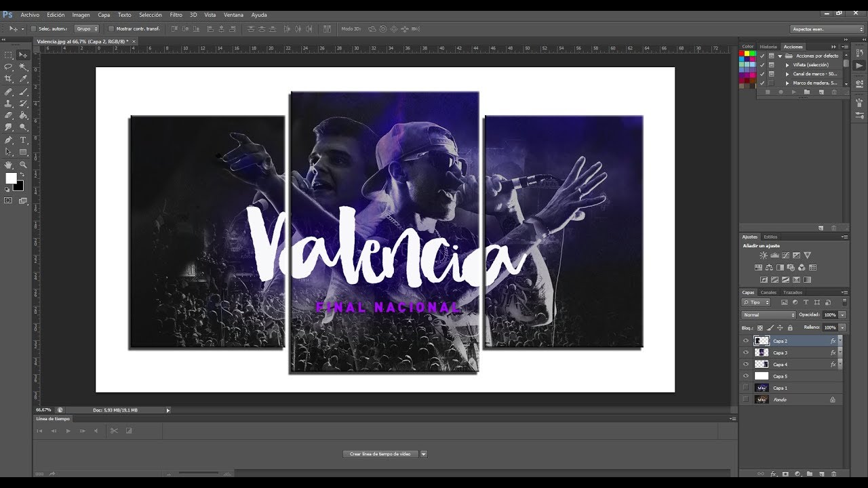The width and height of the screenshot is (868, 488).
Task: Hide the Capa 2 layer
Action: pos(746,341)
